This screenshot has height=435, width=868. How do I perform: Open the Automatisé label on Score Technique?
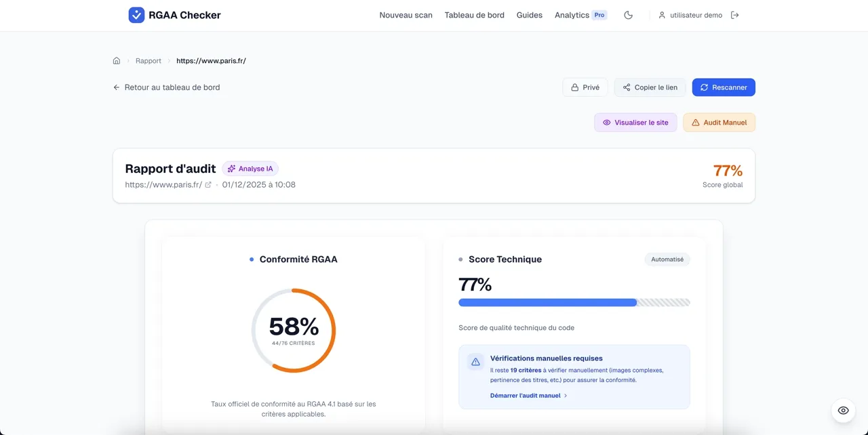click(667, 259)
